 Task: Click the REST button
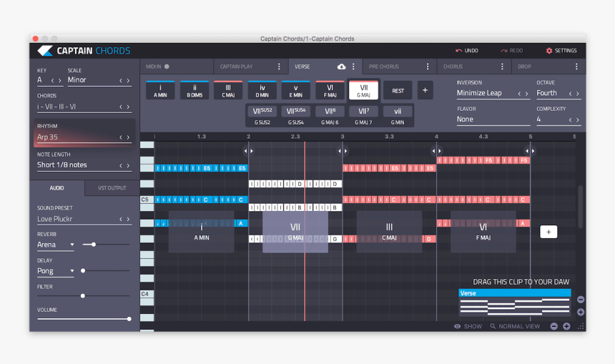(398, 91)
